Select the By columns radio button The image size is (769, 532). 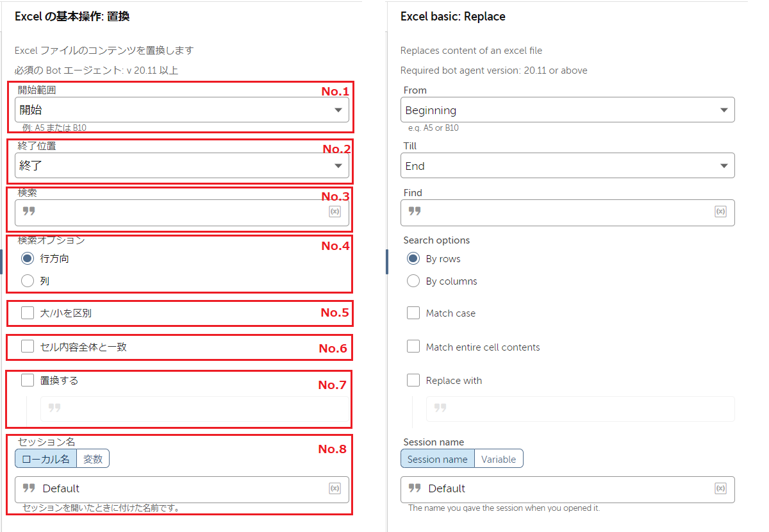[413, 281]
